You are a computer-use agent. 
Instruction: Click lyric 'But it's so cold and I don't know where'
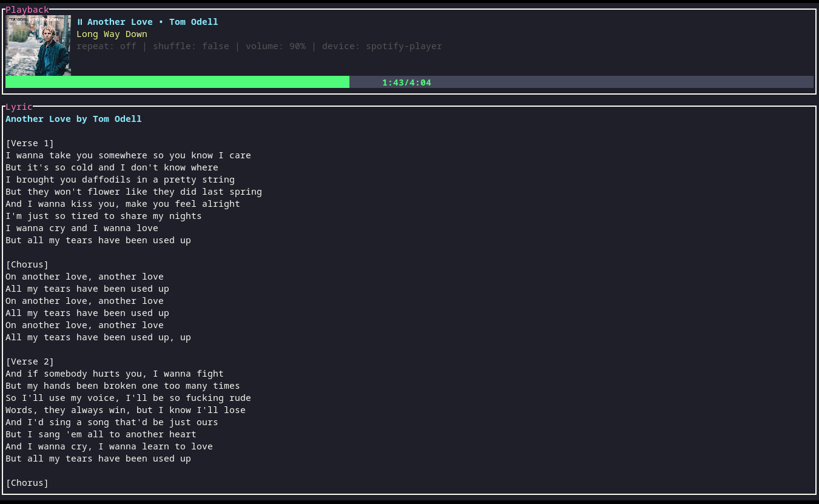click(x=112, y=167)
